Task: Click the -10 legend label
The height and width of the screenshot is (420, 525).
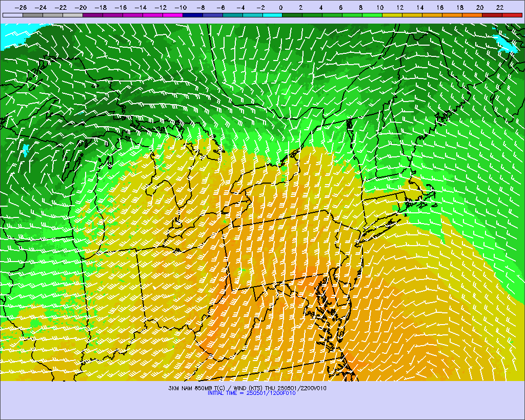Action: (x=180, y=7)
